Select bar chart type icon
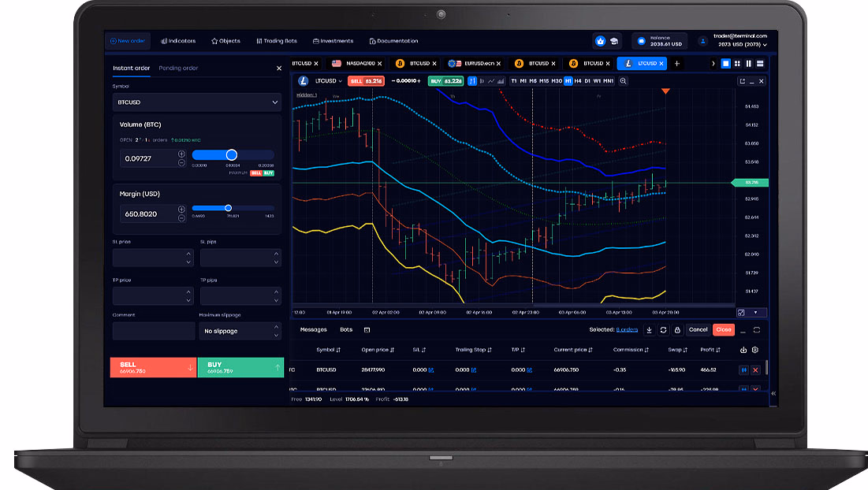Screen dimensions: 868x490 tap(472, 80)
